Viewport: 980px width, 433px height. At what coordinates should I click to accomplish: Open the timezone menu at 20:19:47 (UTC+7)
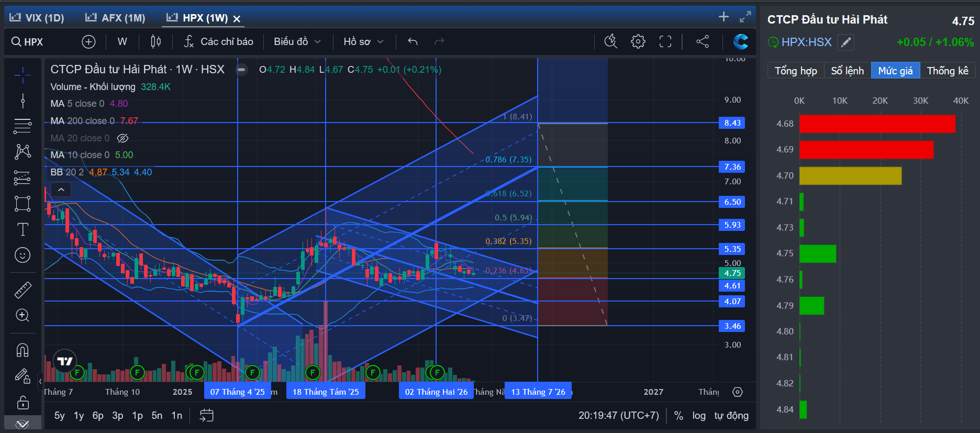click(619, 416)
